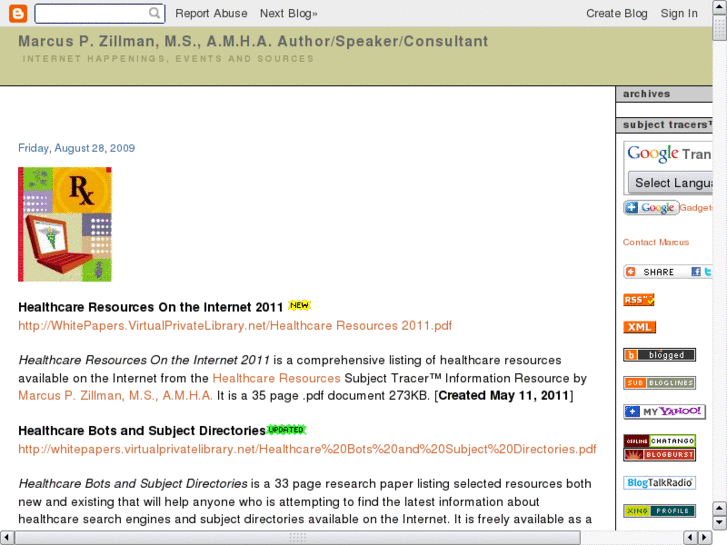Click the orange XML feed badge

pos(639,327)
